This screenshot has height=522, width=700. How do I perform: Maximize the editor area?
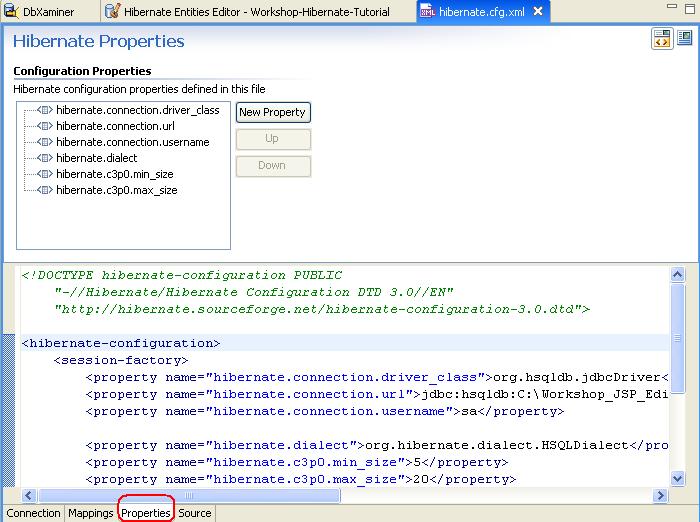pos(690,8)
